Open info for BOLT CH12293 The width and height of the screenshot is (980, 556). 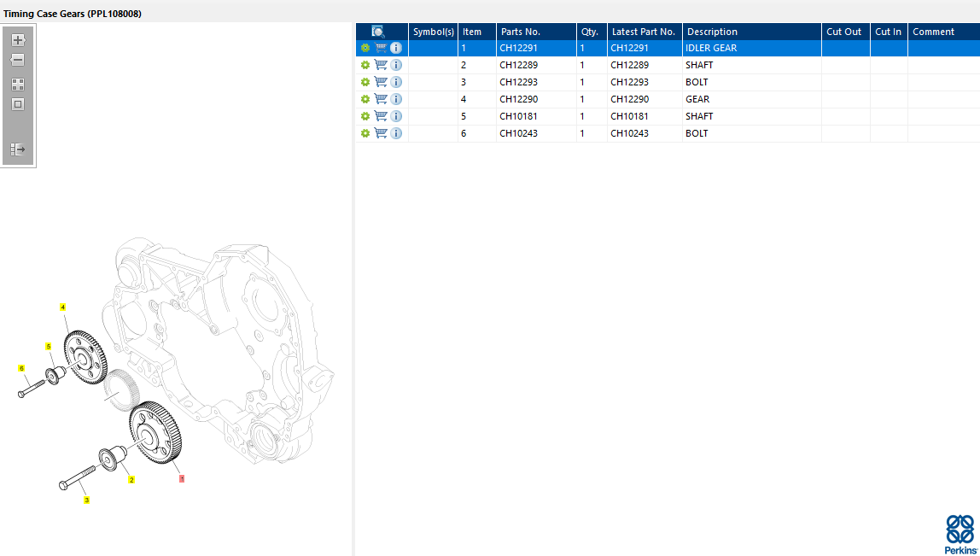[396, 82]
